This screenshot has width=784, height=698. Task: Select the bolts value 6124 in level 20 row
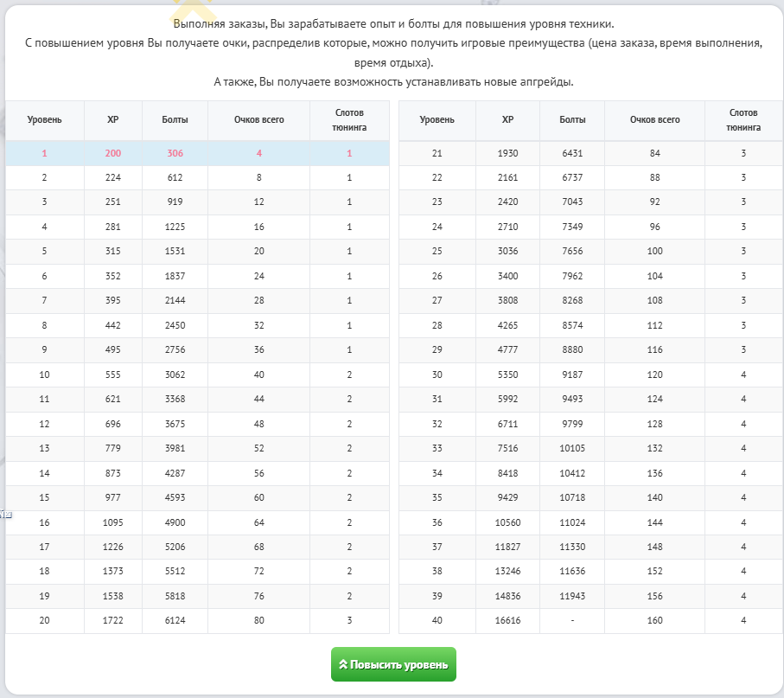coord(175,620)
